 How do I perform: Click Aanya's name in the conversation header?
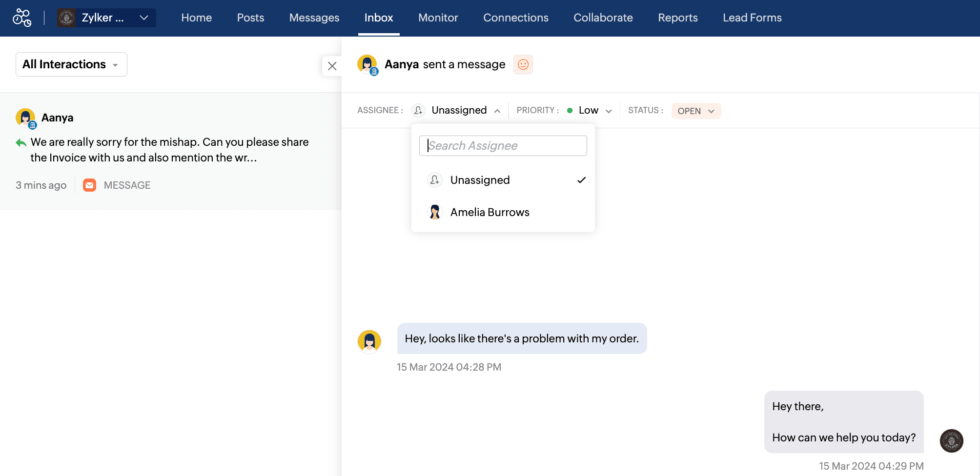(x=402, y=64)
